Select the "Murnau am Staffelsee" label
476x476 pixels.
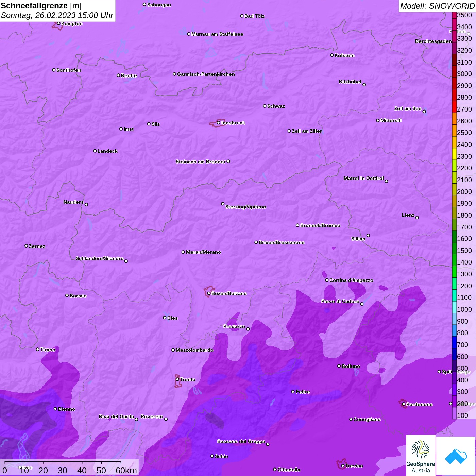coord(217,34)
